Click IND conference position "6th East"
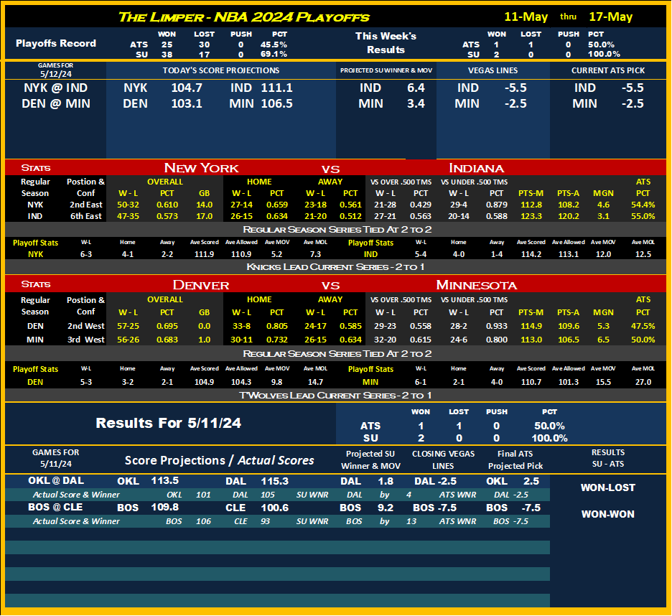The width and height of the screenshot is (672, 616). (x=85, y=217)
